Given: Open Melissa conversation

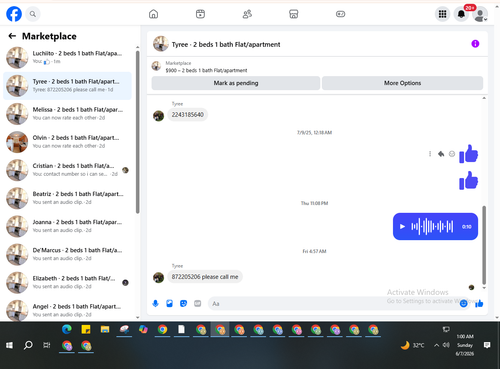Looking at the screenshot, I should coord(67,114).
